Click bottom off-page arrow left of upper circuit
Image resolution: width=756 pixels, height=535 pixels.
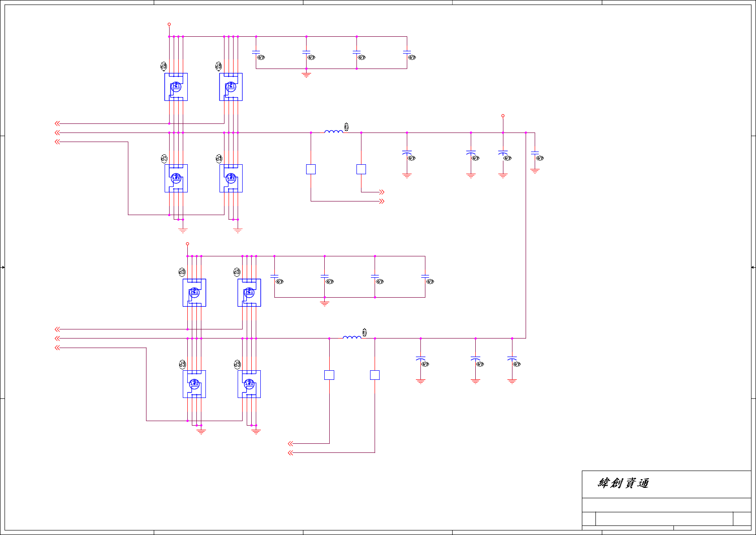tap(57, 142)
